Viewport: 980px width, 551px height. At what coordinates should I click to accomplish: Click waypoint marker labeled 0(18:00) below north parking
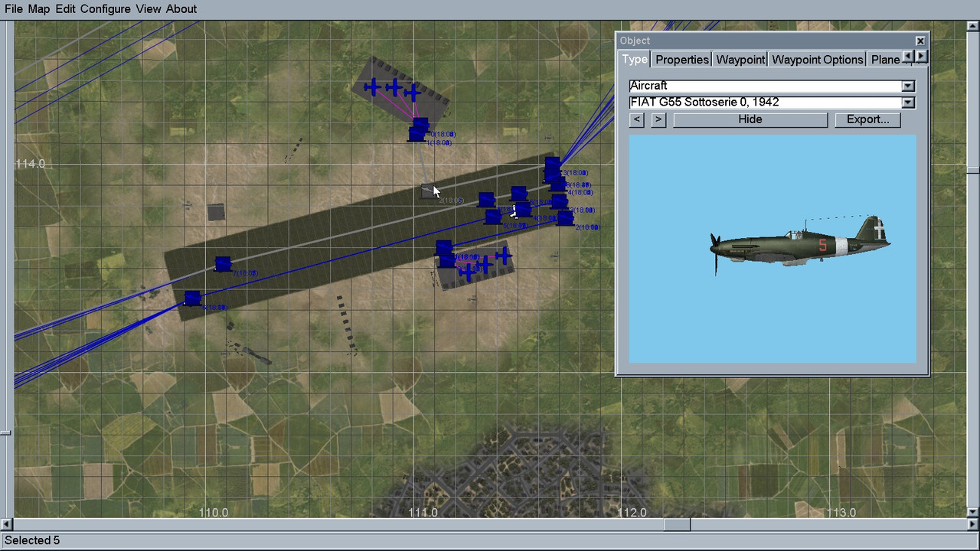coord(421,124)
